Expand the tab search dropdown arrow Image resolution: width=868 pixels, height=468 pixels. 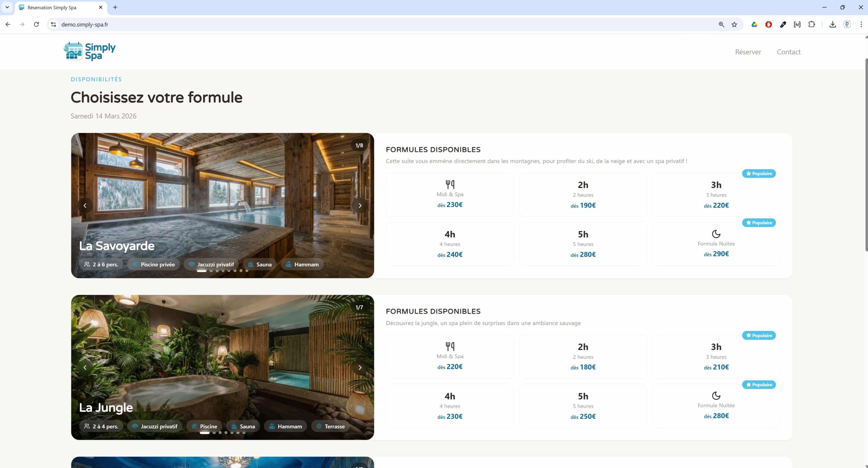point(7,7)
